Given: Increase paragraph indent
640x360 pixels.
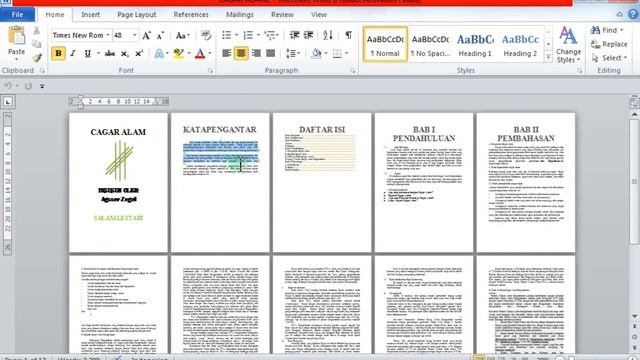Looking at the screenshot, I should click(x=309, y=35).
